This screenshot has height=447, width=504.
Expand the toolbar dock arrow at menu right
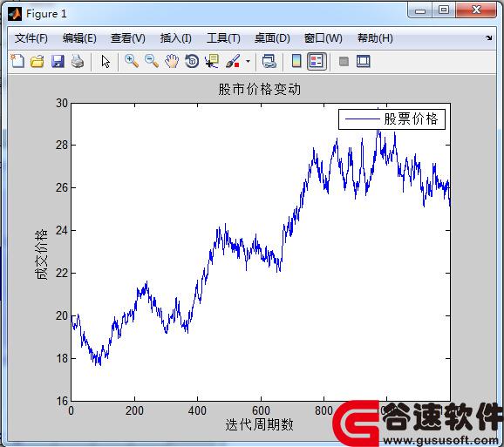click(489, 37)
